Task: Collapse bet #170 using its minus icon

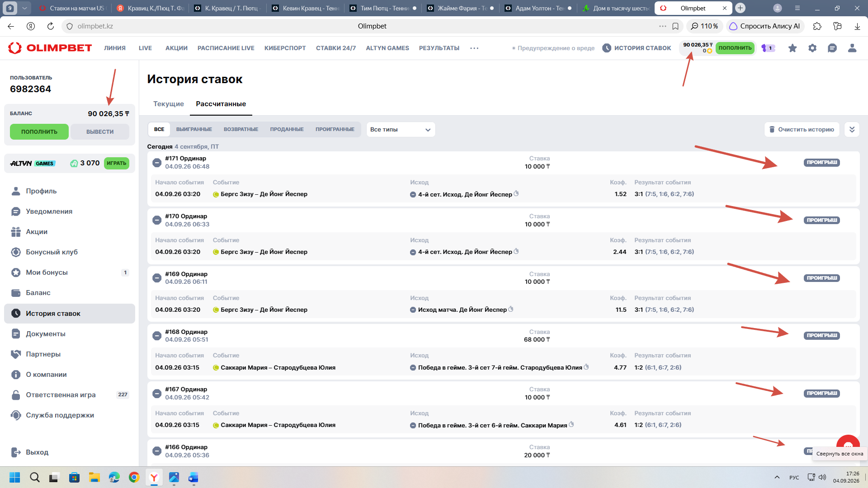Action: coord(157,220)
